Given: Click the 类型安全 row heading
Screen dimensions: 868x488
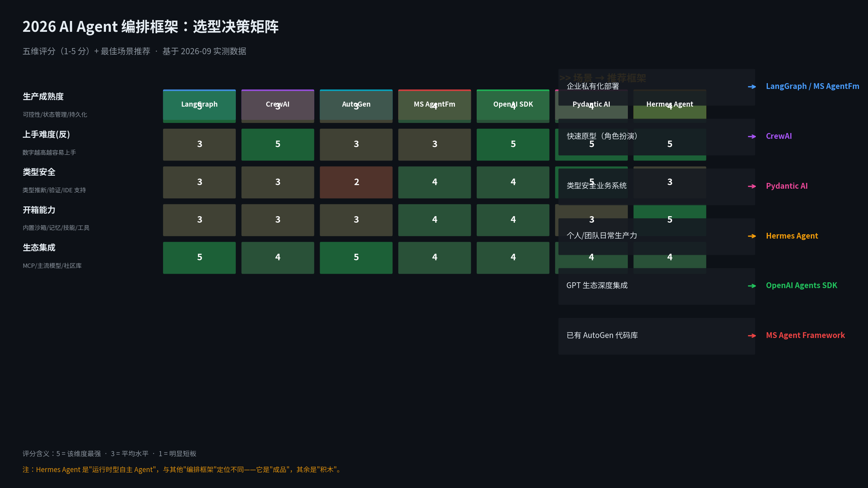Looking at the screenshot, I should point(39,172).
